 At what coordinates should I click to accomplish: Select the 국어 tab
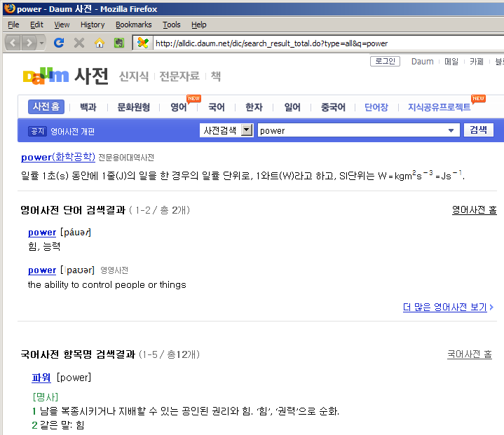217,107
